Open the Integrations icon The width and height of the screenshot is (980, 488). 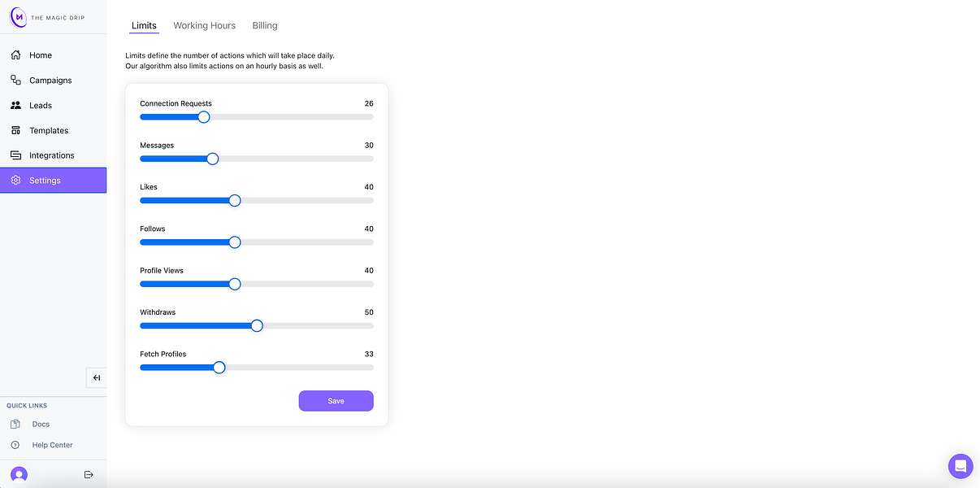(15, 155)
